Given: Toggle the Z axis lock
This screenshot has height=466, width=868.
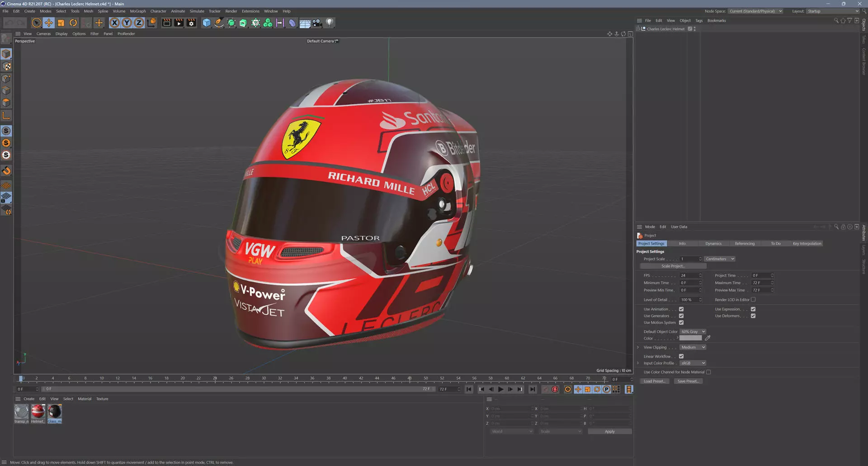Looking at the screenshot, I should pos(139,23).
